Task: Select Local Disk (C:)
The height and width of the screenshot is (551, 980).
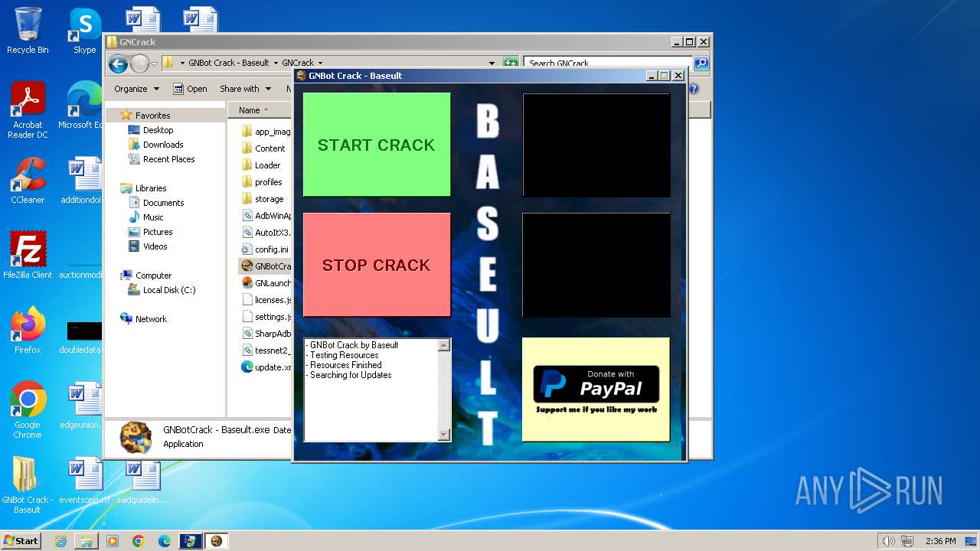Action: [x=169, y=290]
